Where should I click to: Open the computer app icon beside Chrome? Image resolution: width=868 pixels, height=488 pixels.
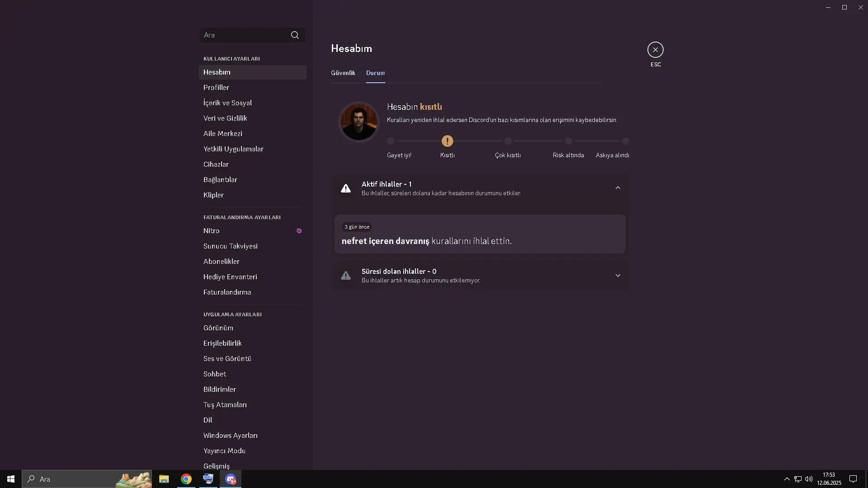[x=208, y=479]
